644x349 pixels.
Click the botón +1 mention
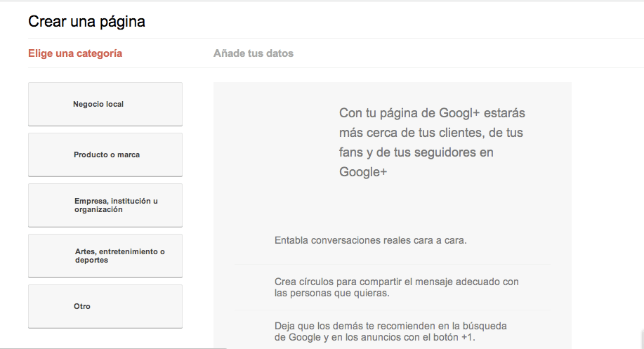tap(456, 338)
